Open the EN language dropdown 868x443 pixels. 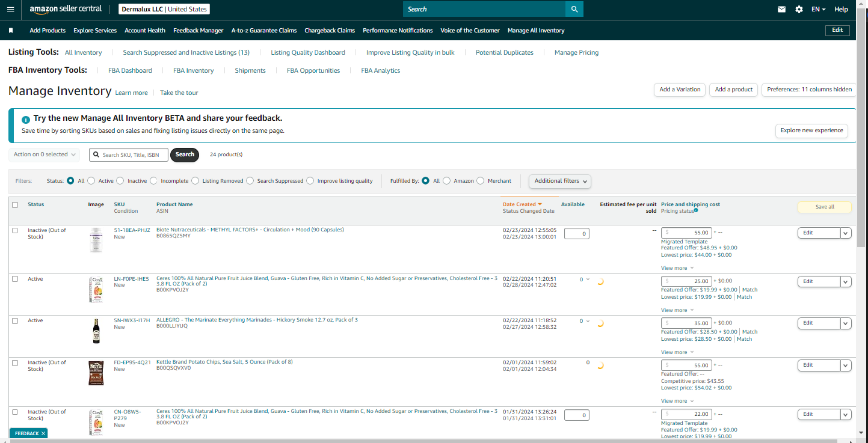coord(818,9)
